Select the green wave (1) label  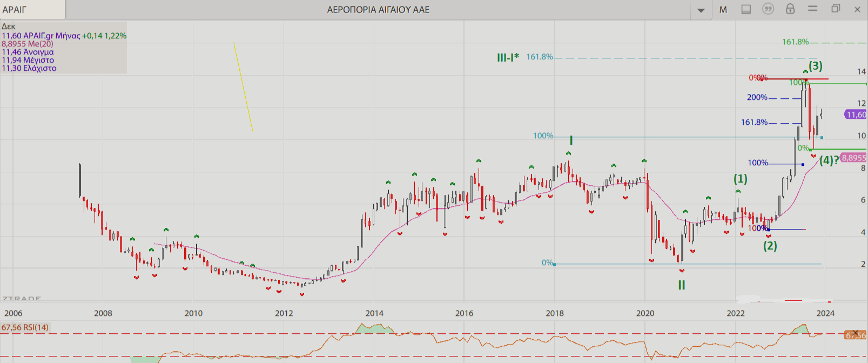741,179
